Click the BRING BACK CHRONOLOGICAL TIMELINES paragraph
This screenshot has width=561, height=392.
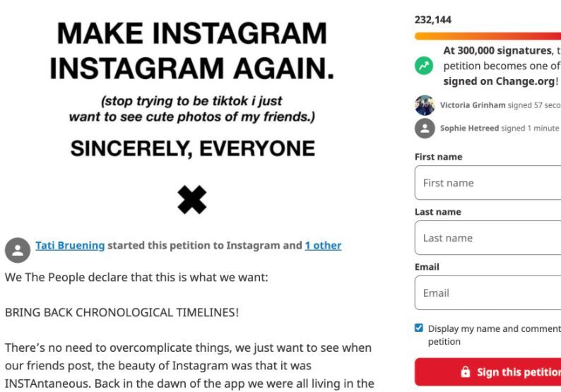(x=122, y=312)
